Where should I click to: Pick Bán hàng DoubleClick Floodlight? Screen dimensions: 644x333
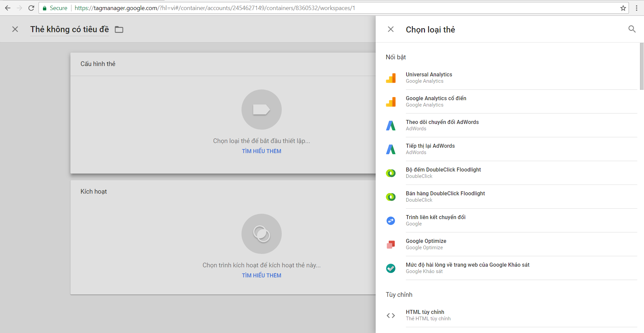click(511, 197)
